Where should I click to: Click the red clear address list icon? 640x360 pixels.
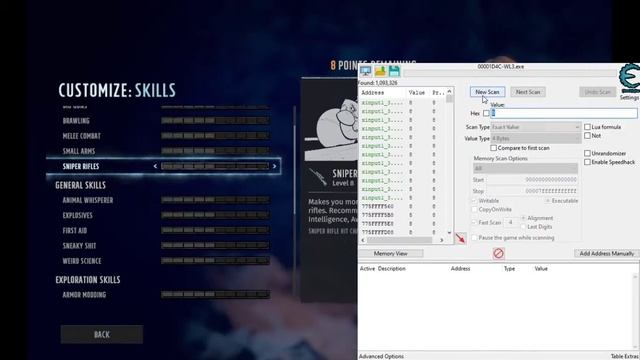click(x=498, y=253)
